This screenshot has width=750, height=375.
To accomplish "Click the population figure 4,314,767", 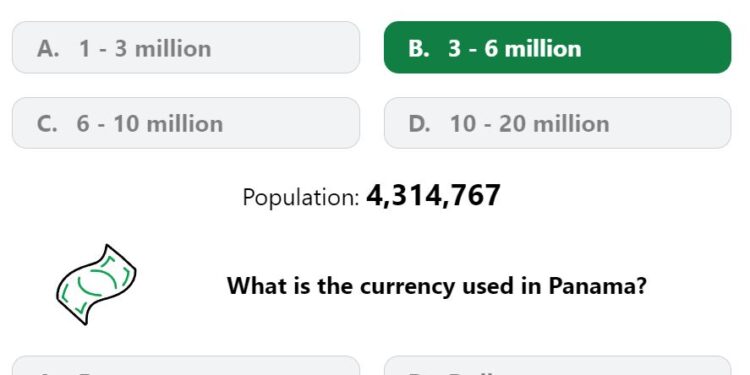I will (433, 196).
